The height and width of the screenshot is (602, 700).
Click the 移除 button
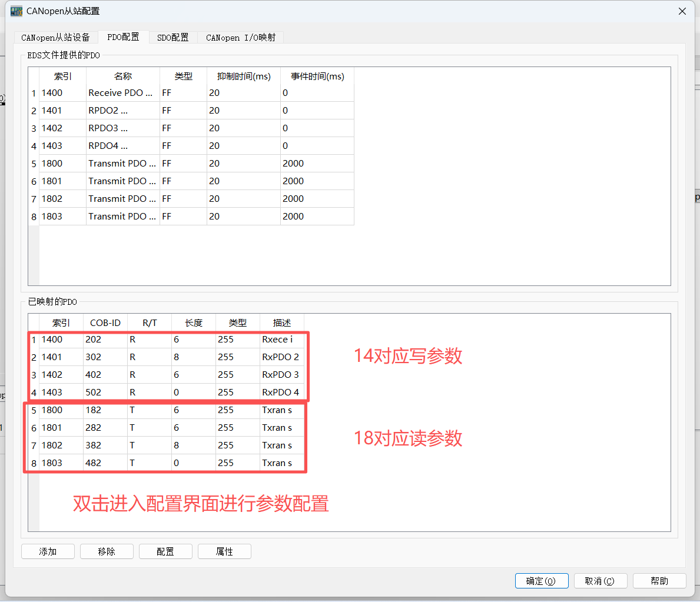[107, 551]
